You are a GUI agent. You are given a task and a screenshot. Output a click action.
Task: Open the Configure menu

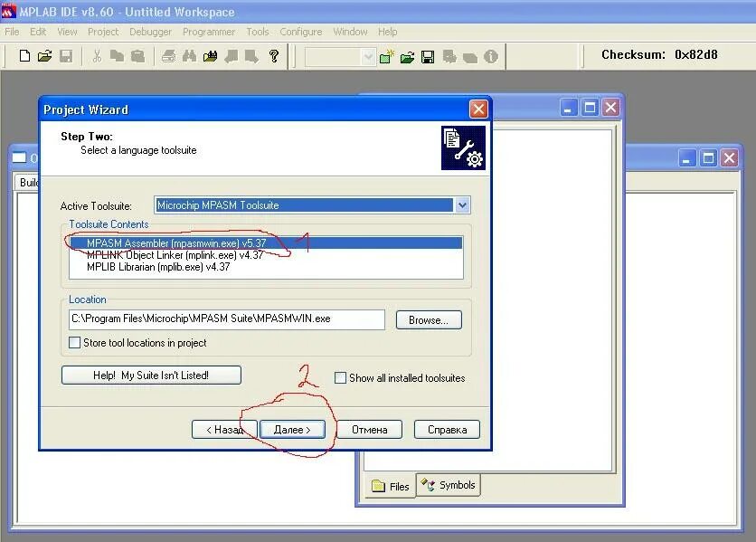[301, 32]
